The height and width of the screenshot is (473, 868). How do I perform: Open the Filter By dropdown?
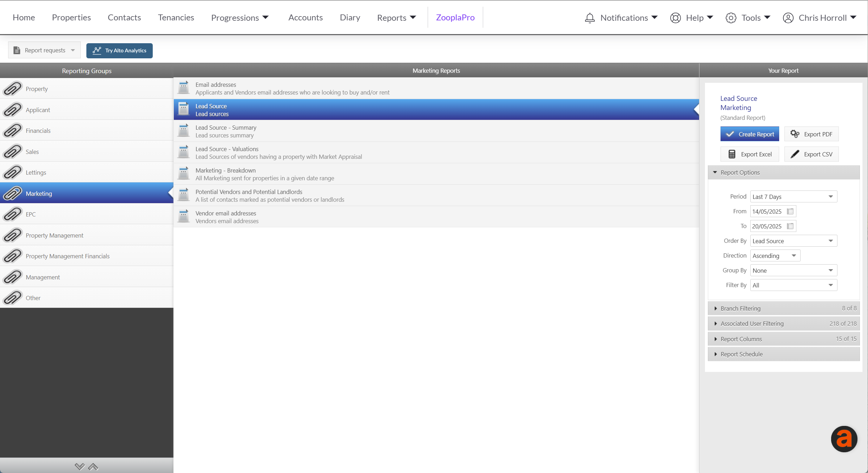tap(794, 285)
